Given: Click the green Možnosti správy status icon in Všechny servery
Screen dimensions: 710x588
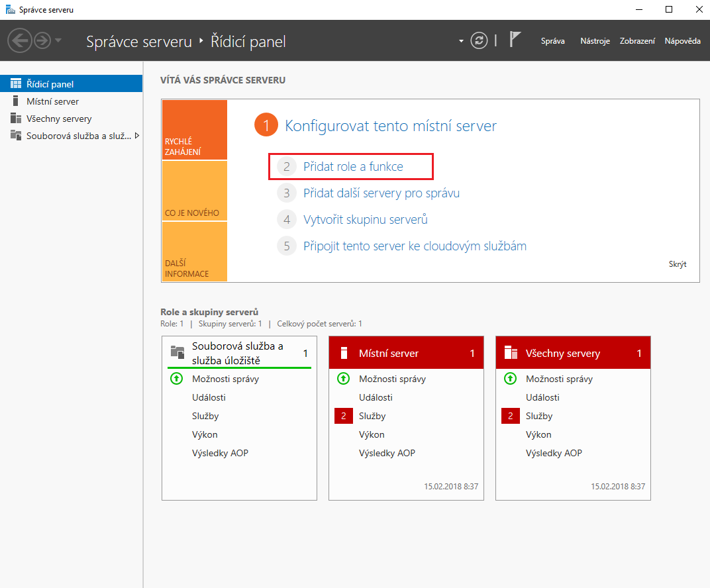Looking at the screenshot, I should click(x=510, y=379).
